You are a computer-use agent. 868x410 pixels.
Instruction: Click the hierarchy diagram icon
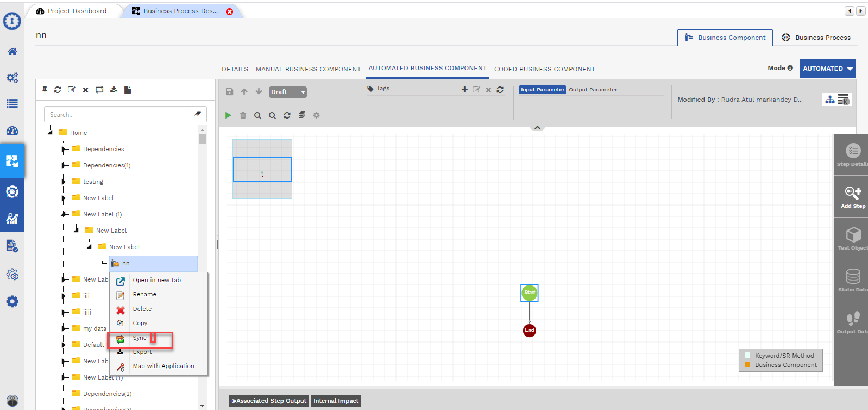coord(829,100)
